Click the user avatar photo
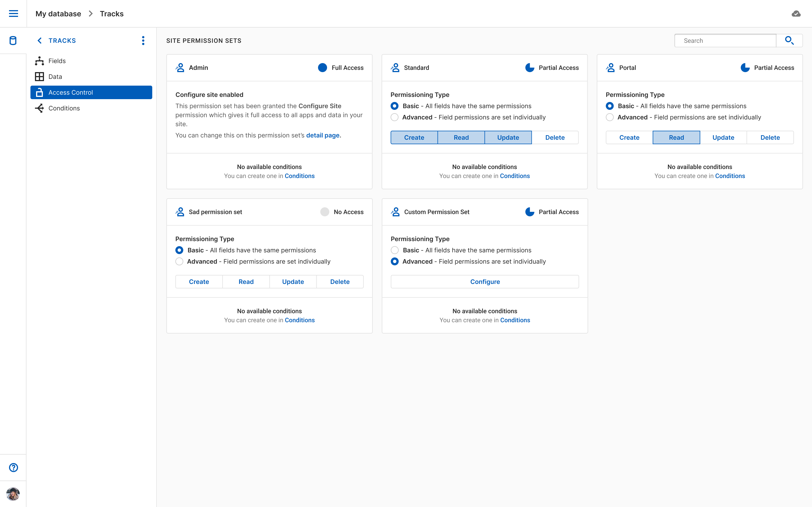Image resolution: width=812 pixels, height=507 pixels. click(x=13, y=493)
